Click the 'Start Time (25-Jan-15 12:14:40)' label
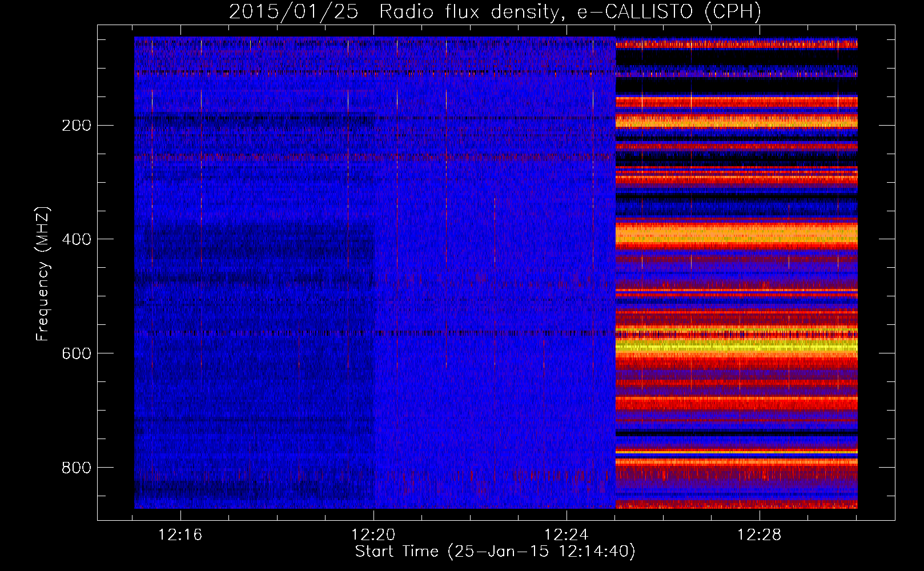 [x=495, y=552]
